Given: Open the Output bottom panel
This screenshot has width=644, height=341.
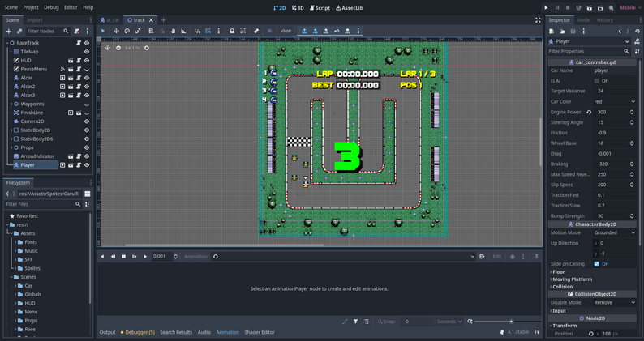Looking at the screenshot, I should (x=108, y=332).
